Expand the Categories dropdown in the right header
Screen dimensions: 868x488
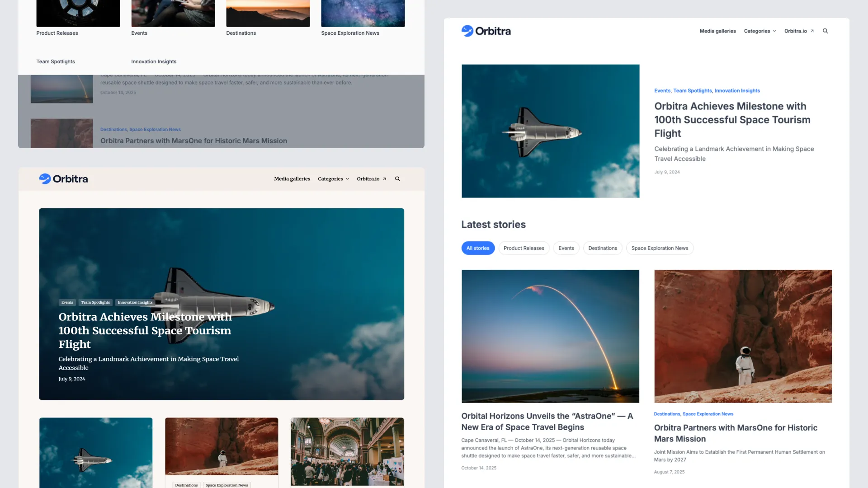[759, 31]
